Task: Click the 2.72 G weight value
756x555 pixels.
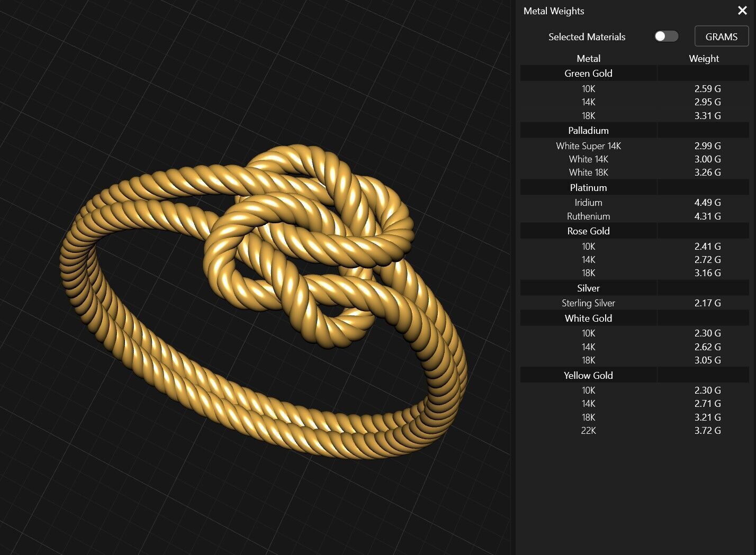Action: pos(707,260)
